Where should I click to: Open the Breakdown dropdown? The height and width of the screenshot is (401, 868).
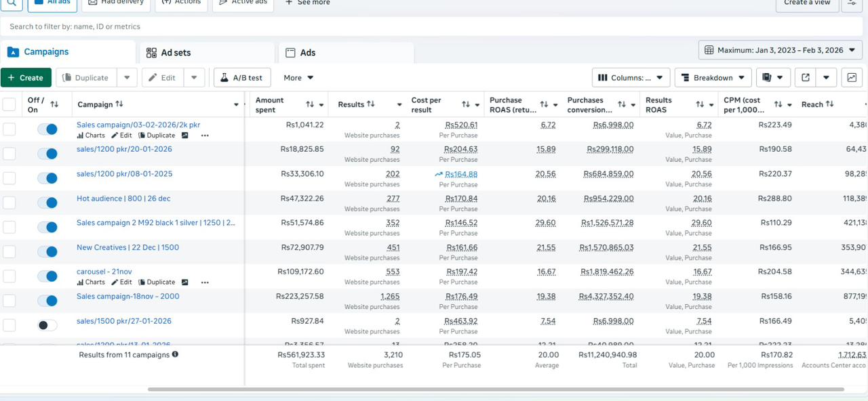click(713, 77)
